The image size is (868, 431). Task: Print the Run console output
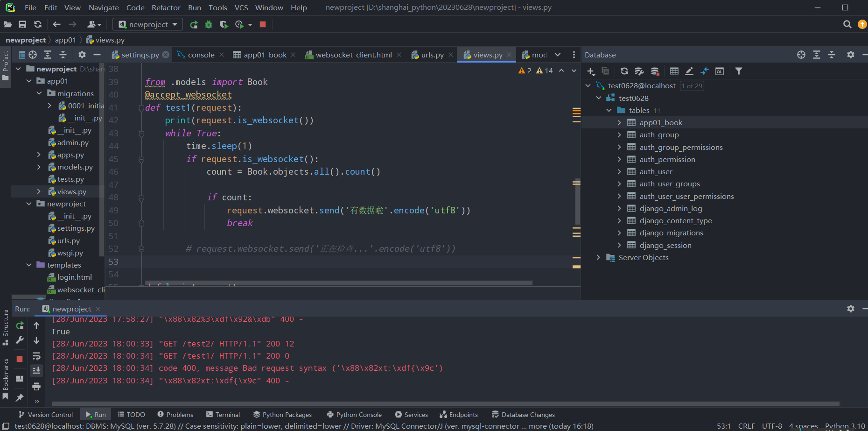tap(36, 386)
